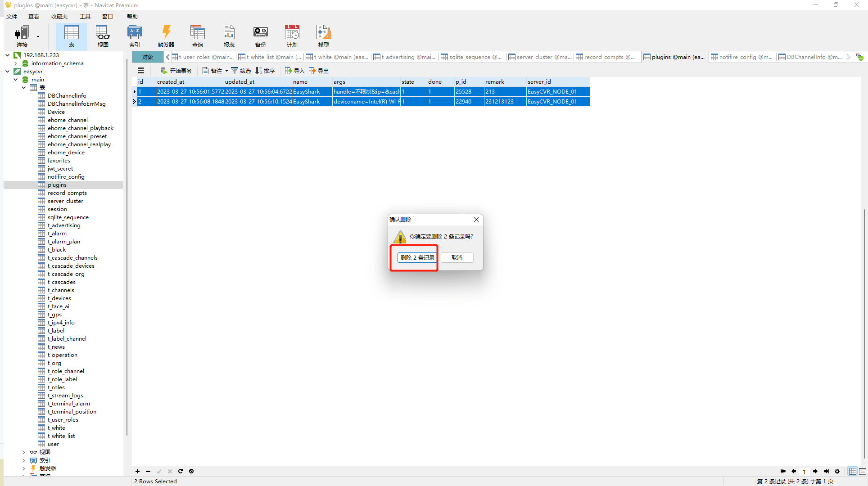Switch to form view icon at bottom right
This screenshot has height=486, width=868.
pyautogui.click(x=863, y=471)
